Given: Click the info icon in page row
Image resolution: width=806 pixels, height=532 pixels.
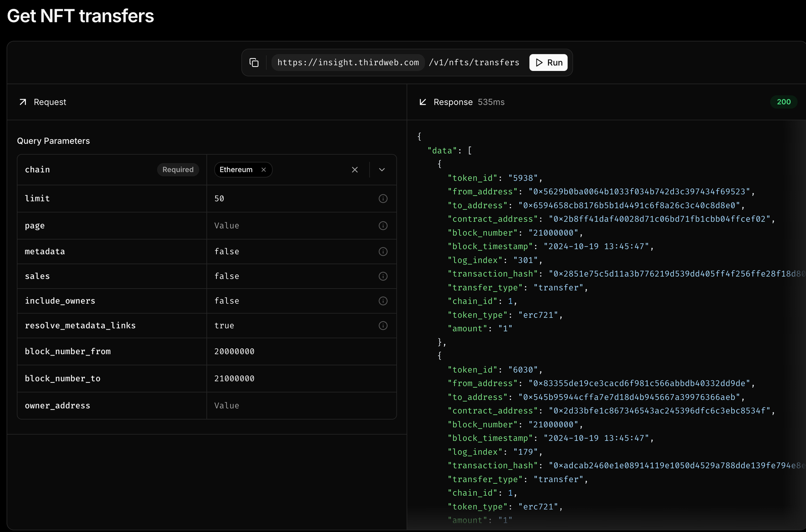Looking at the screenshot, I should click(383, 226).
